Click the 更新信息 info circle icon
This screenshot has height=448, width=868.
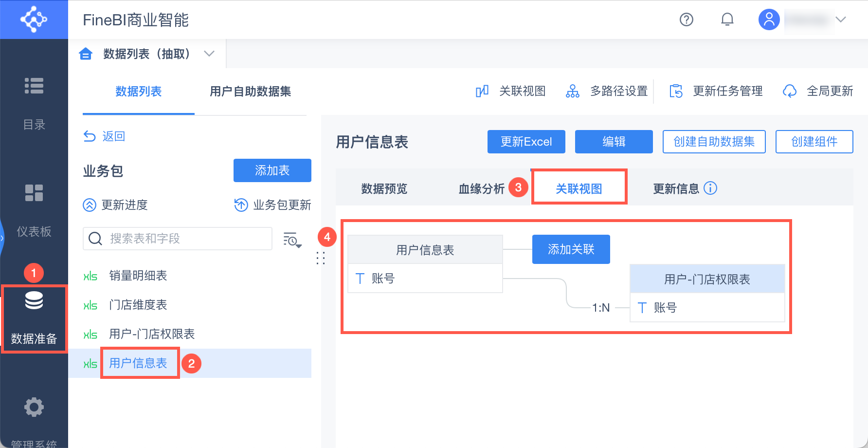click(x=710, y=188)
